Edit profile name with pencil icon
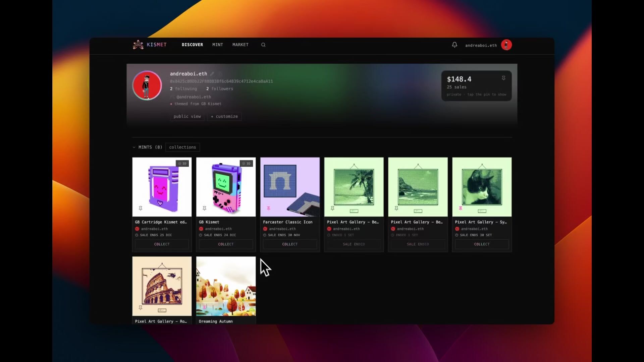 212,74
